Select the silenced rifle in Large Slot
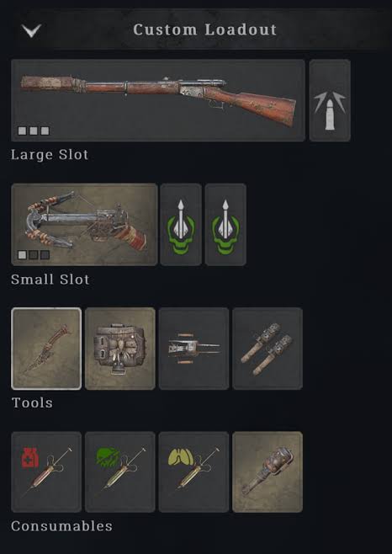 (158, 100)
